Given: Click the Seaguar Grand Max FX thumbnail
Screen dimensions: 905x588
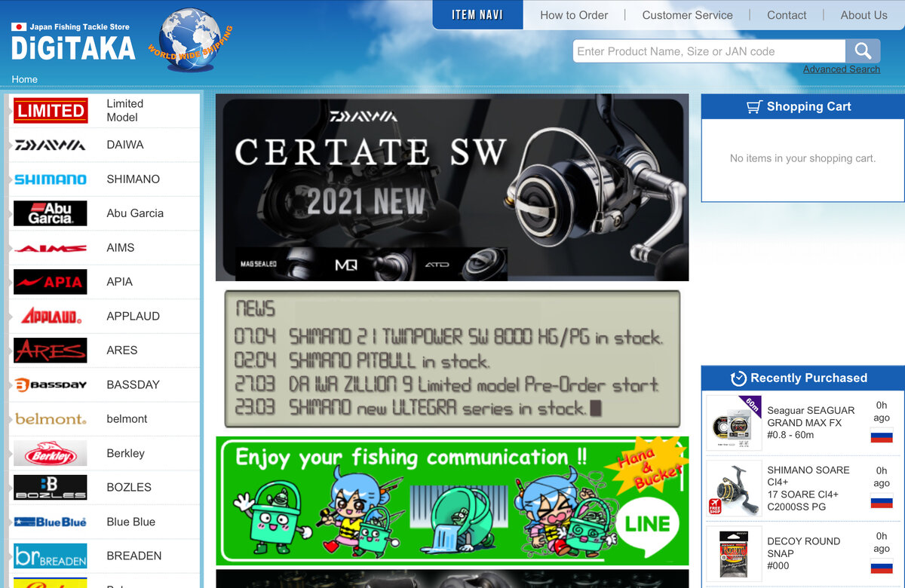Looking at the screenshot, I should [734, 423].
